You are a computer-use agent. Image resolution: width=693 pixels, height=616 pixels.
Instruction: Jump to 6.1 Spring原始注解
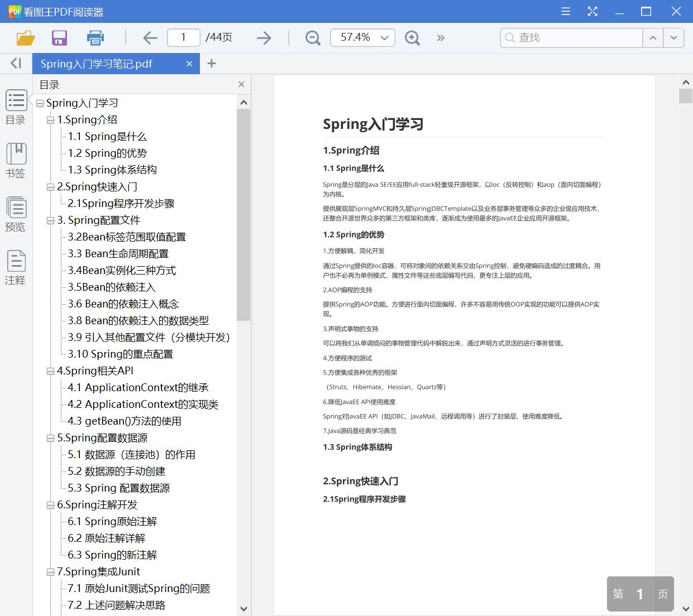112,522
